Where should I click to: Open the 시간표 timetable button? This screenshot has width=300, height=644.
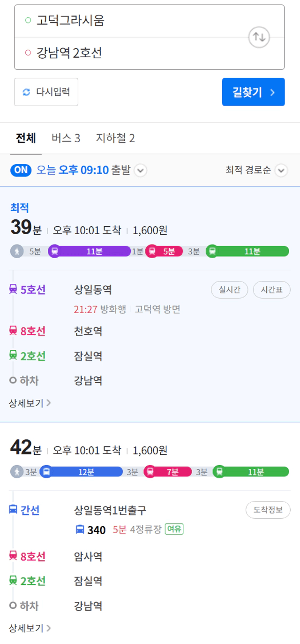272,290
